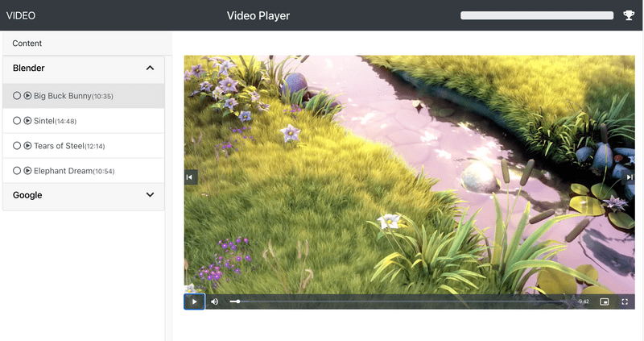Image resolution: width=644 pixels, height=341 pixels.
Task: Click the video seek progress bar
Action: 400,301
